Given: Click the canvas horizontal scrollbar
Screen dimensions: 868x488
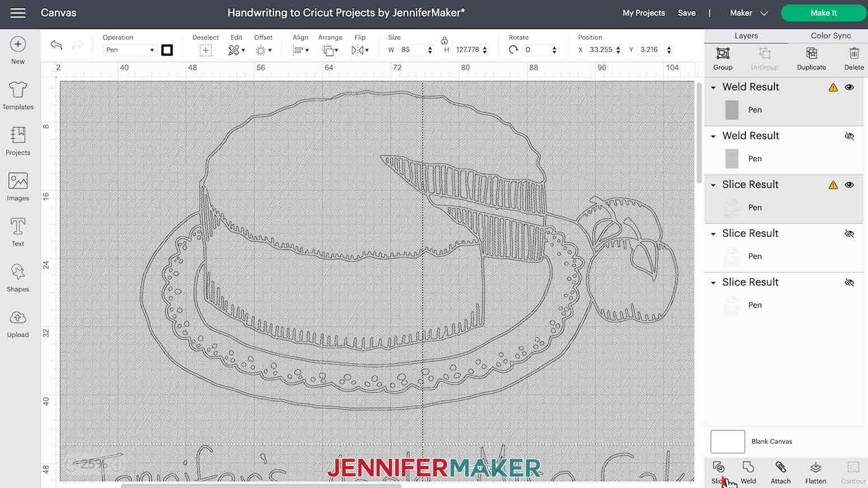Looking at the screenshot, I should coord(260,485).
